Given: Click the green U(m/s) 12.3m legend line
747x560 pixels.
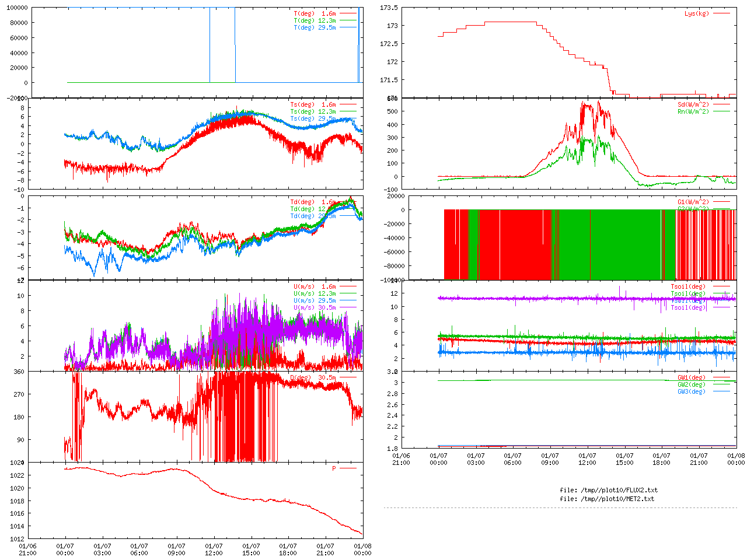Looking at the screenshot, I should [x=348, y=294].
